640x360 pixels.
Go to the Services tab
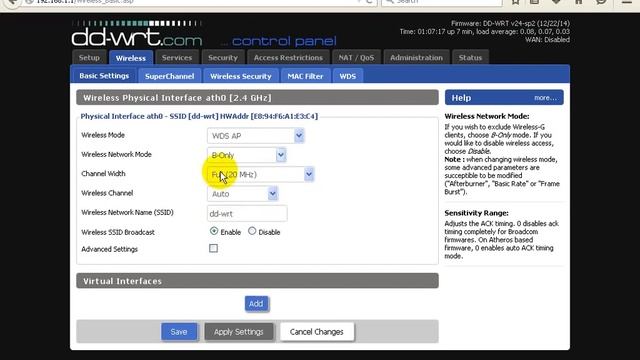pos(177,58)
